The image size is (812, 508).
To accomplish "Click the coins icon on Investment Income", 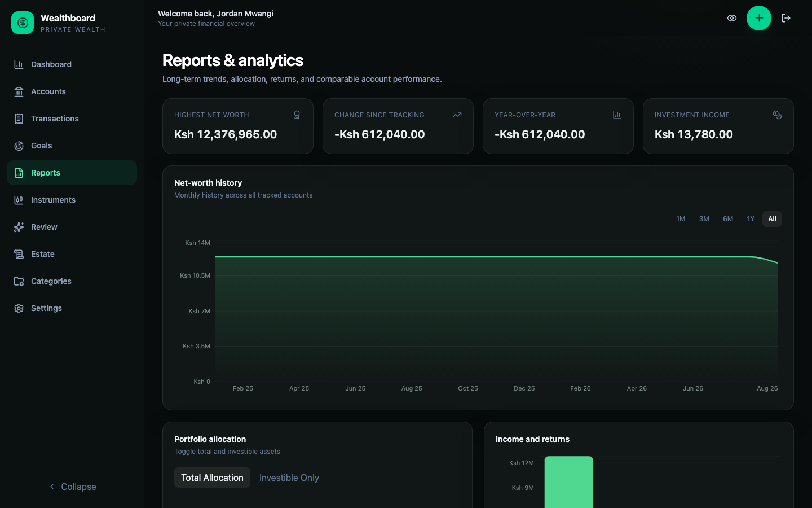I will pos(777,115).
